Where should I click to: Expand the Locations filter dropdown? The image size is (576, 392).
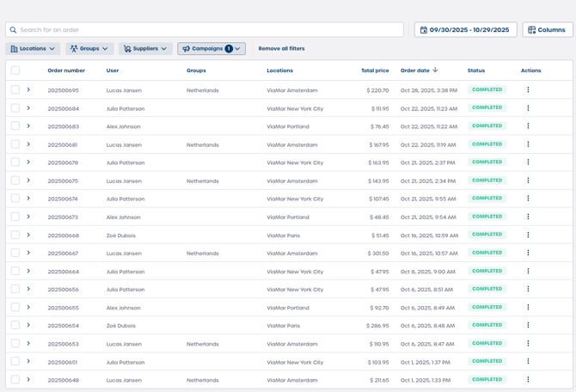(34, 49)
